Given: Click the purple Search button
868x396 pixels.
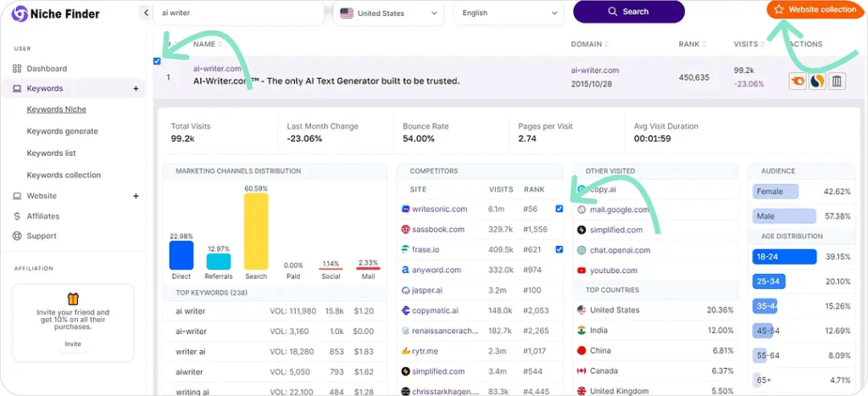Looking at the screenshot, I should (x=628, y=12).
